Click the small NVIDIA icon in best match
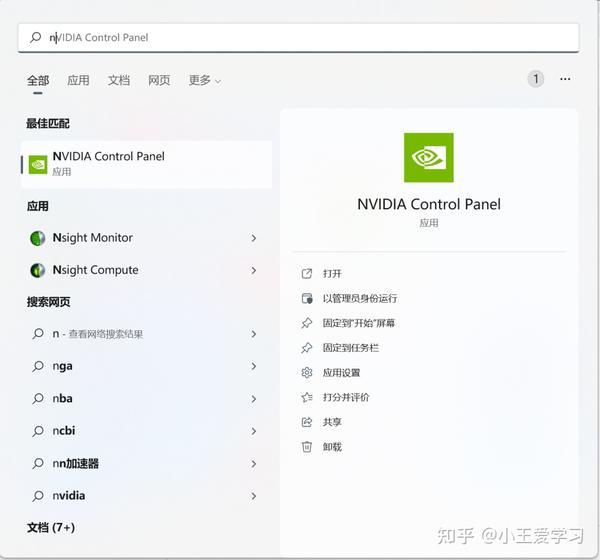The image size is (600, 560). (x=38, y=164)
